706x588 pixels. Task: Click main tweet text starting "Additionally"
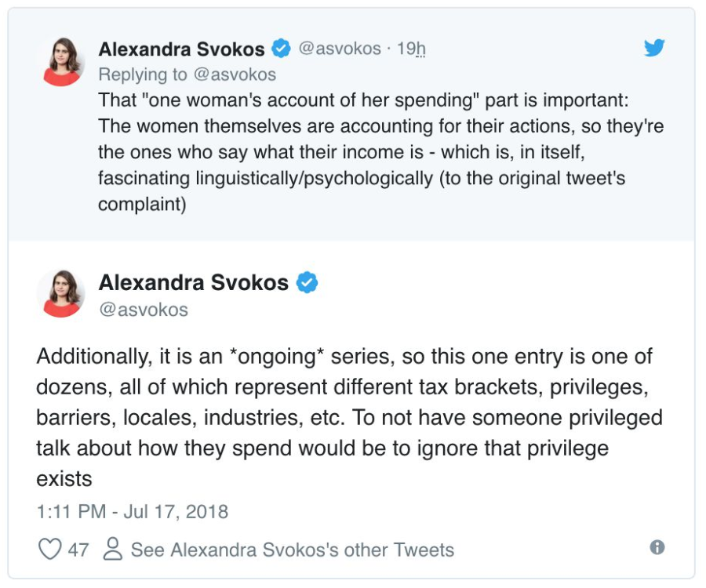349,418
